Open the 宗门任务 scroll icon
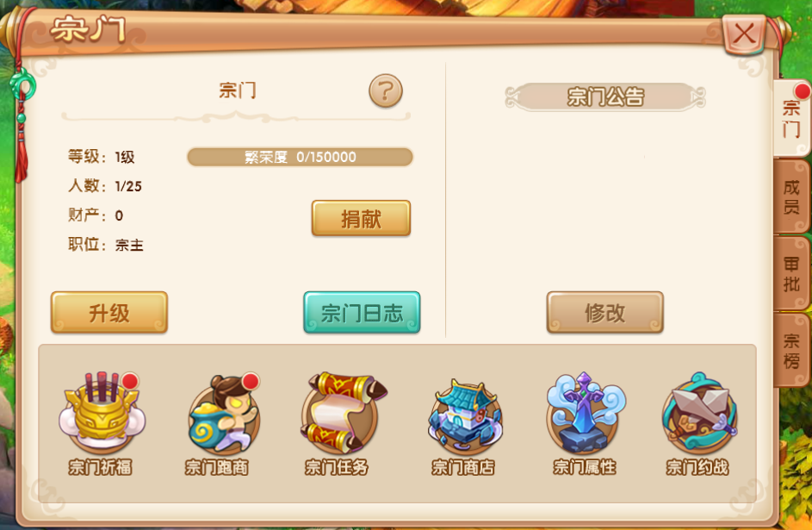This screenshot has height=530, width=812. tap(344, 412)
